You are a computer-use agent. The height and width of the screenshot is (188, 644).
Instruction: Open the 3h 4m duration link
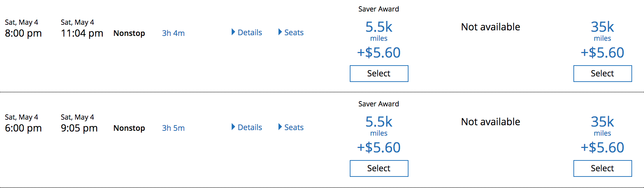click(173, 33)
